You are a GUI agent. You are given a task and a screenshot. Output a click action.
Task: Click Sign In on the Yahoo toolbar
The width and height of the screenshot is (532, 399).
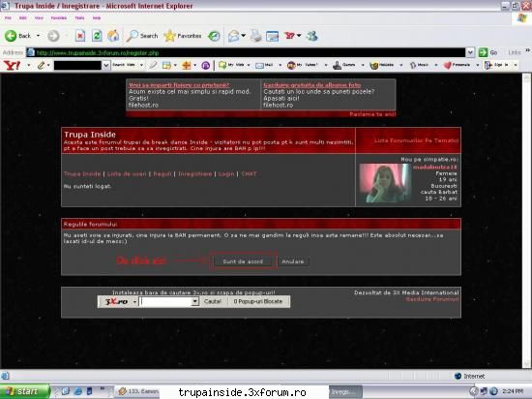click(496, 65)
